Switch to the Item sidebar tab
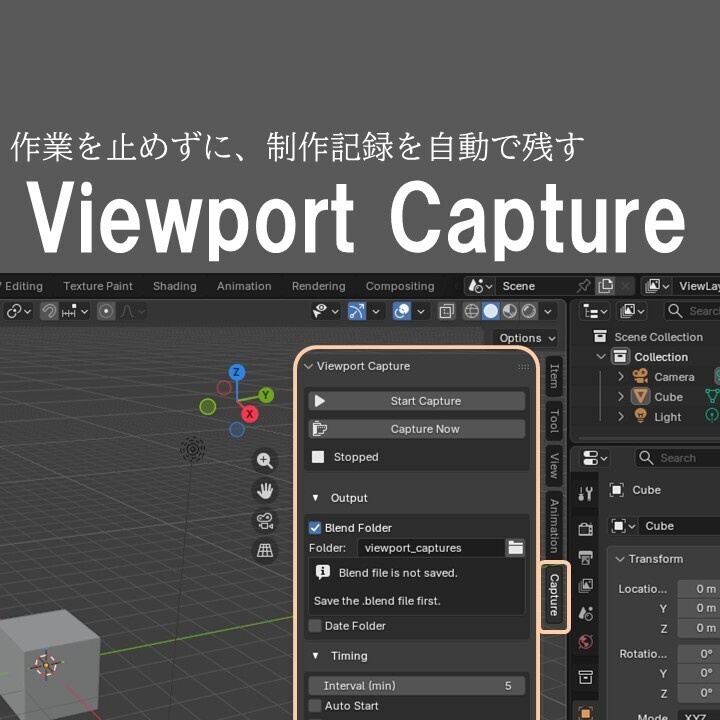This screenshot has height=720, width=720. 554,376
